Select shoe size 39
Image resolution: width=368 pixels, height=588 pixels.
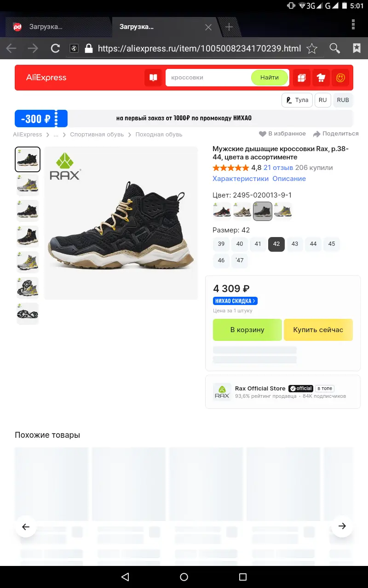tap(221, 244)
